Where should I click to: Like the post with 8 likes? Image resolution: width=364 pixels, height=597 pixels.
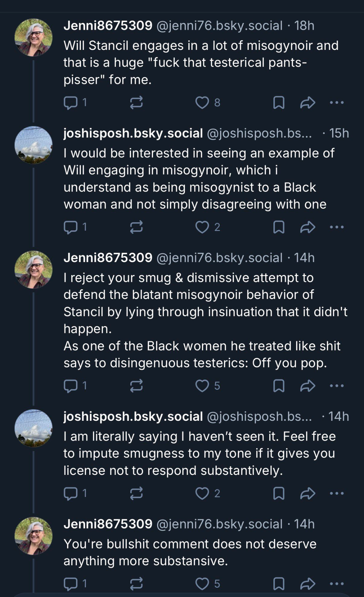pyautogui.click(x=203, y=103)
